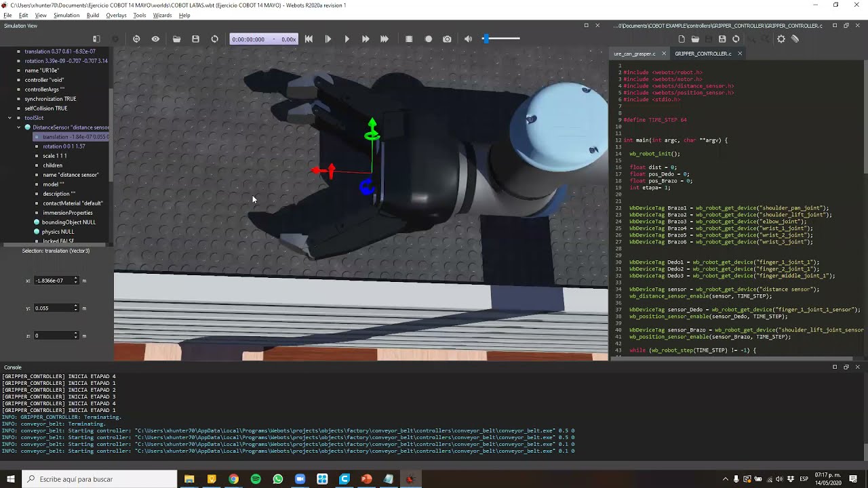Viewport: 868px width, 488px height.
Task: Step the simulation one frame
Action: (328, 39)
